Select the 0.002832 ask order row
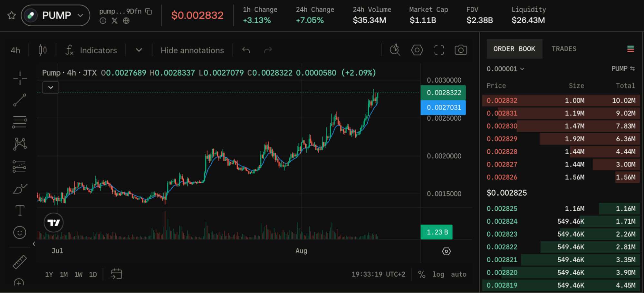644x293 pixels. click(x=561, y=100)
